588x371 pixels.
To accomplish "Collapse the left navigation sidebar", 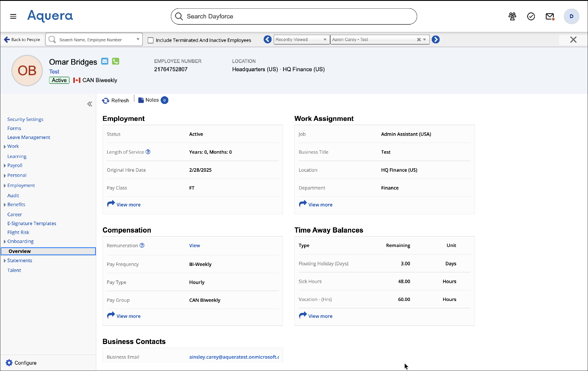I will [90, 104].
